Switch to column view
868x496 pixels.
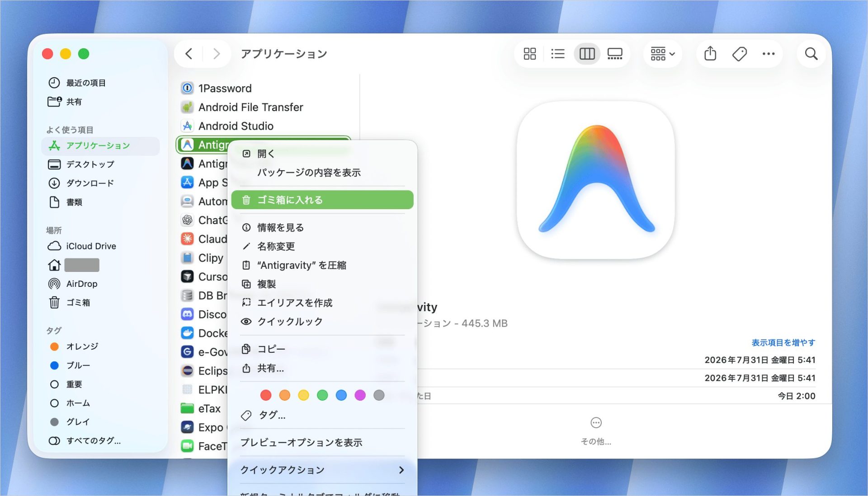(x=587, y=54)
